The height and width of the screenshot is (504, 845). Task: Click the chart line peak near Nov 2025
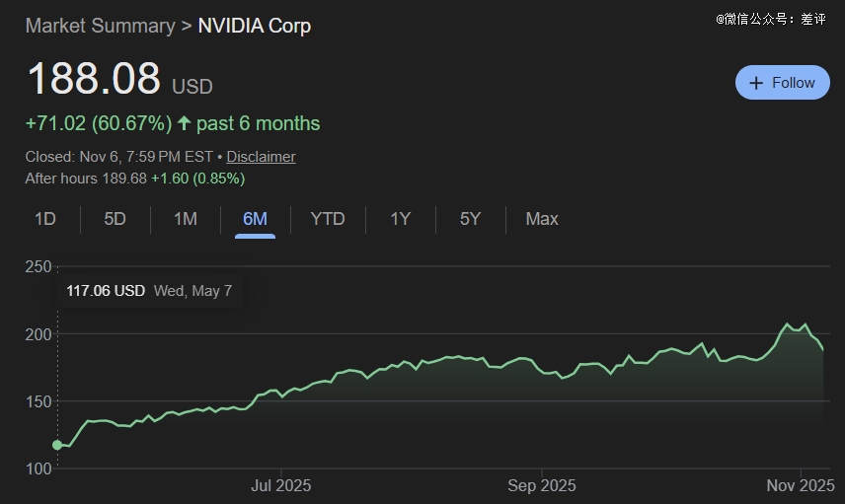click(788, 324)
